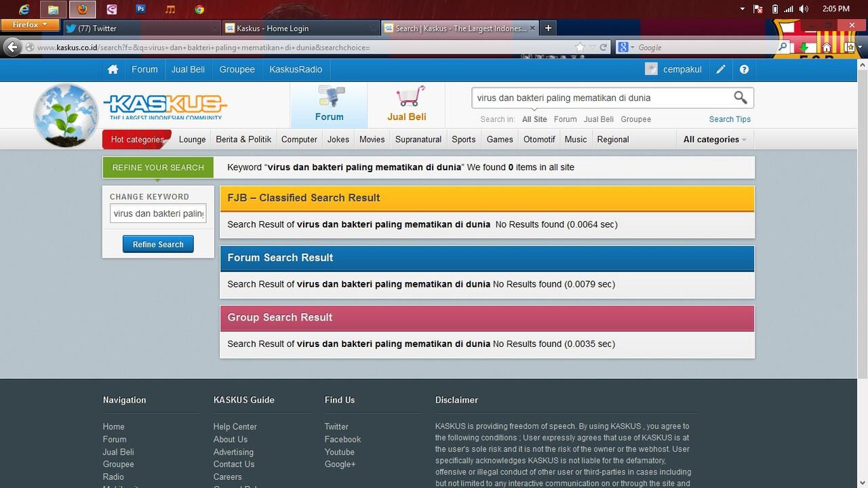Screen dimensions: 868x488
Task: Click the battery tray icon
Action: click(775, 9)
